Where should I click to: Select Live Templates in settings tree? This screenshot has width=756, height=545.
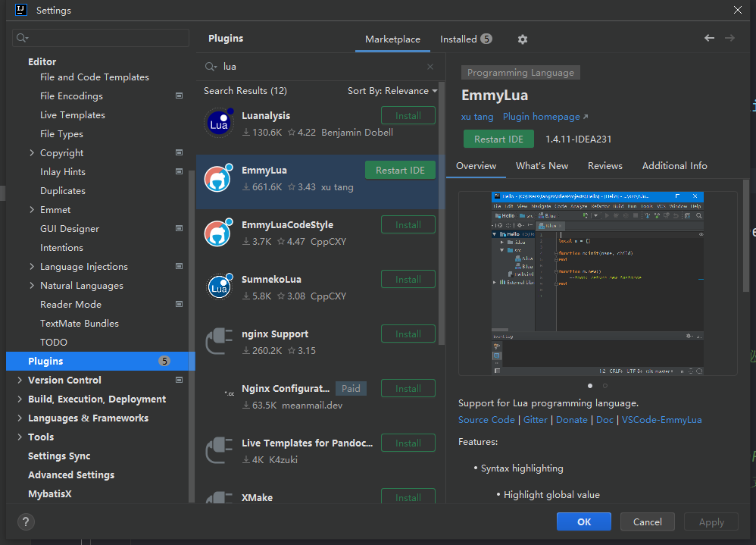[72, 114]
